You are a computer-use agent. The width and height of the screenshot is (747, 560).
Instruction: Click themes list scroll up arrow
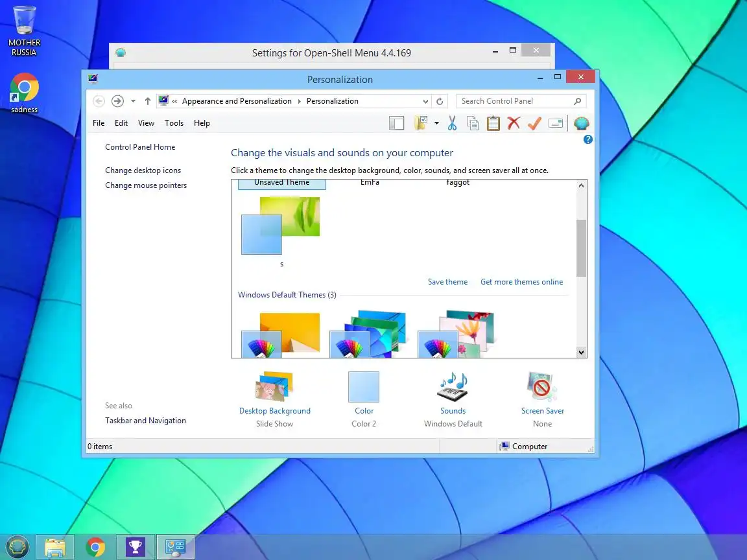pyautogui.click(x=581, y=186)
